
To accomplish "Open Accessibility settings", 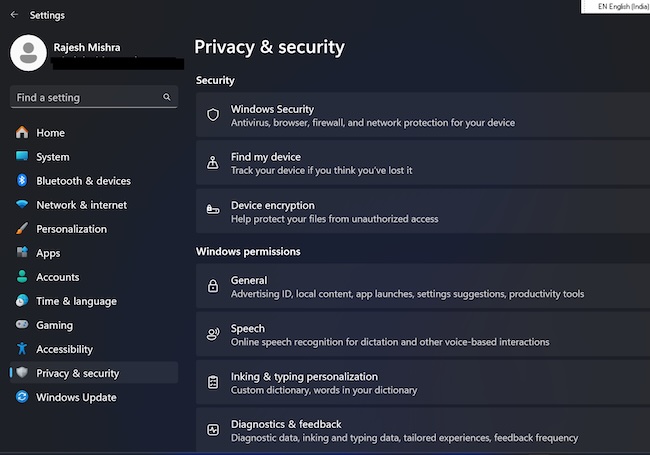I will [94, 349].
